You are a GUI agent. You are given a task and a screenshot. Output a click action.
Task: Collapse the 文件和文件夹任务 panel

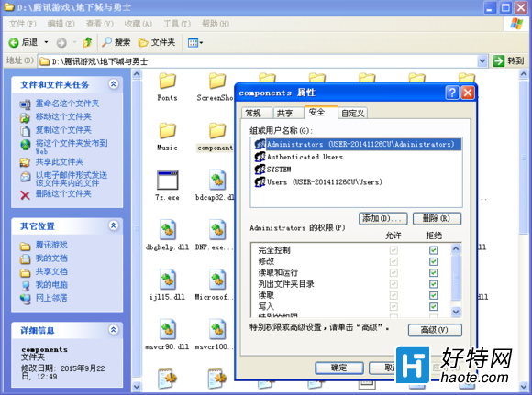[x=114, y=83]
